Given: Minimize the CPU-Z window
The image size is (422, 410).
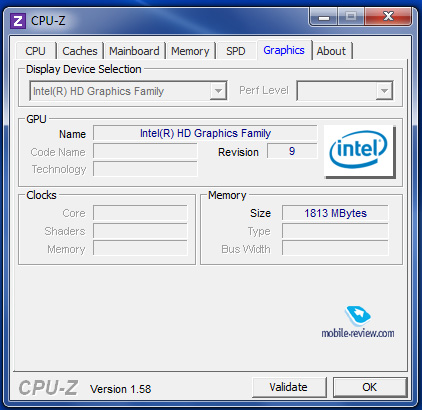Looking at the screenshot, I should pyautogui.click(x=324, y=17).
